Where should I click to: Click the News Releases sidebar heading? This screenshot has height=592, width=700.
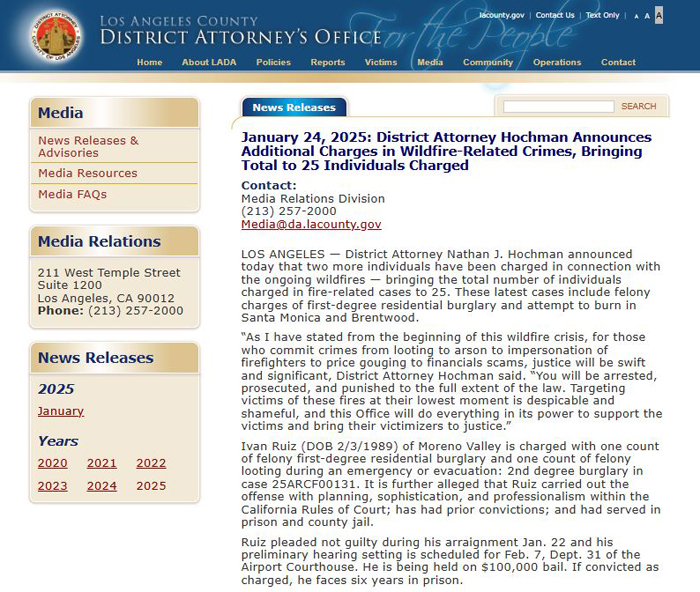96,358
